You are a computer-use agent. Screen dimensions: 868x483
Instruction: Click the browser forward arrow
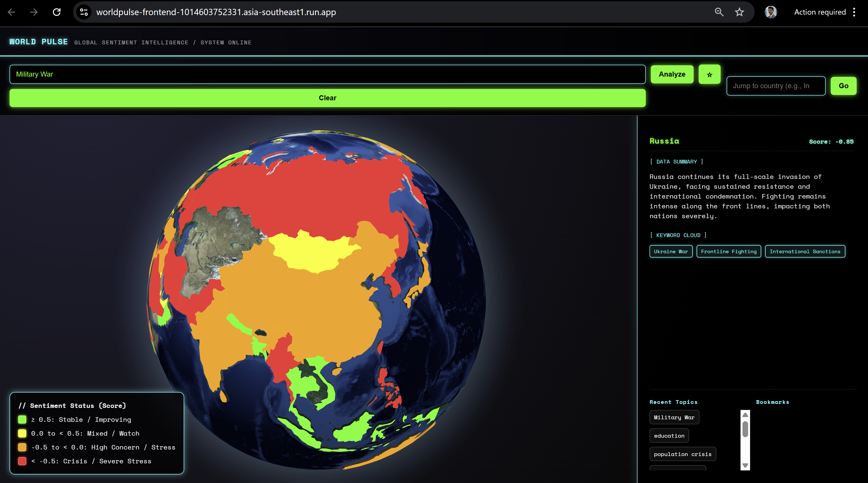pyautogui.click(x=34, y=12)
